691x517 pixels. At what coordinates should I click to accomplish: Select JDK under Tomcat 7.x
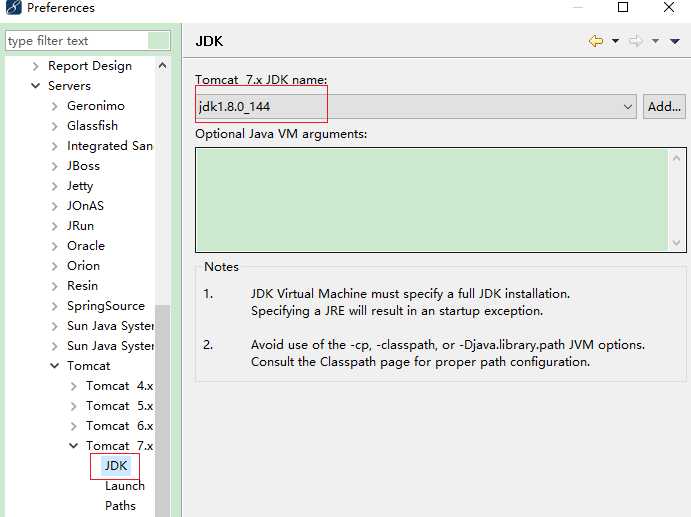(116, 465)
